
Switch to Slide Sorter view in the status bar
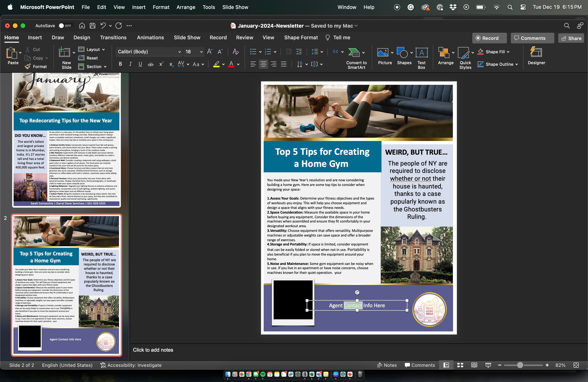pos(460,365)
